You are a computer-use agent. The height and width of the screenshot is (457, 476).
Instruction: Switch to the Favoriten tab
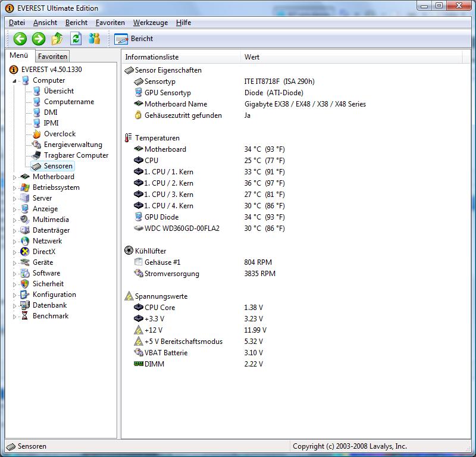[x=52, y=57]
